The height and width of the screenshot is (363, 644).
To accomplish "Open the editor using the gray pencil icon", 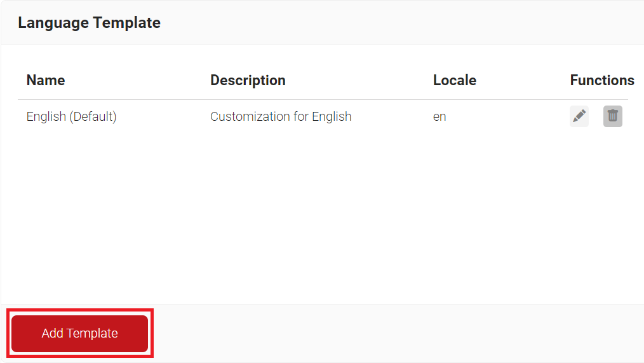I will [x=579, y=116].
